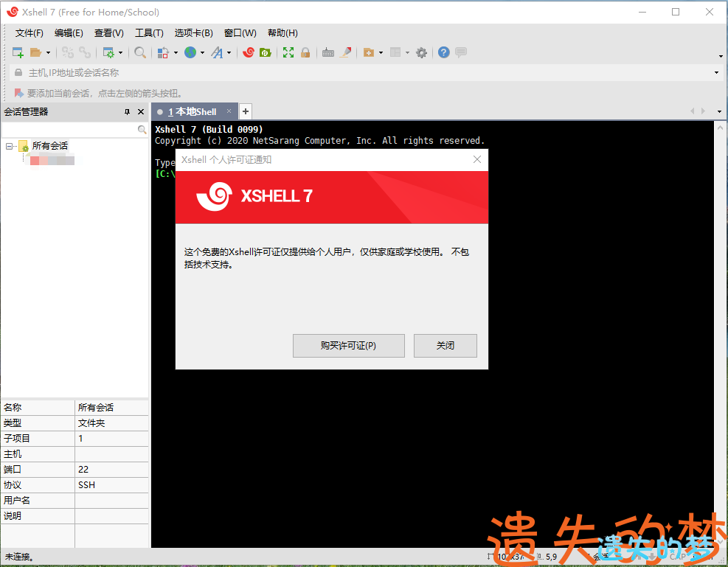728x567 pixels.
Task: Click the color scheme icon
Action: coord(162,52)
